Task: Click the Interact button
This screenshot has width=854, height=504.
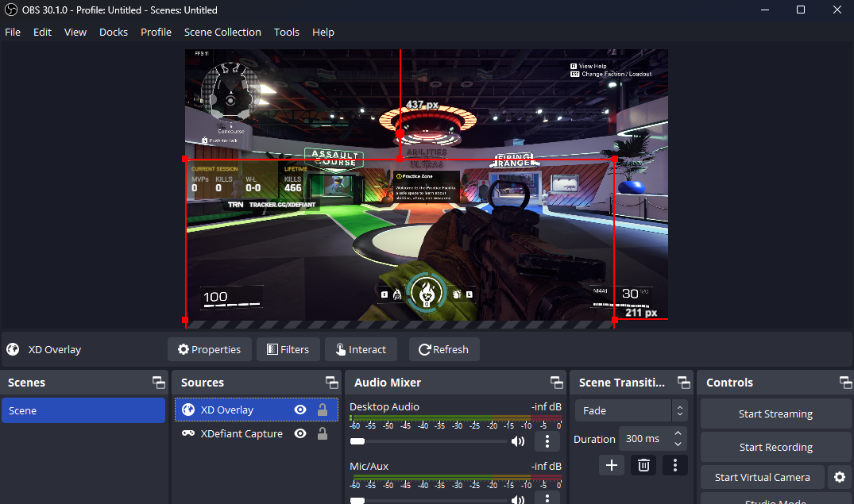Action: coord(361,349)
